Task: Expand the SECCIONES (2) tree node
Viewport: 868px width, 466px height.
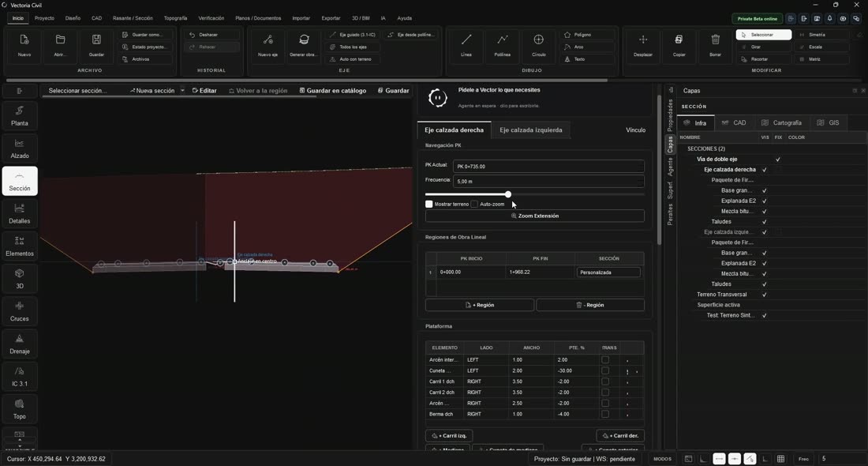Action: click(x=705, y=148)
